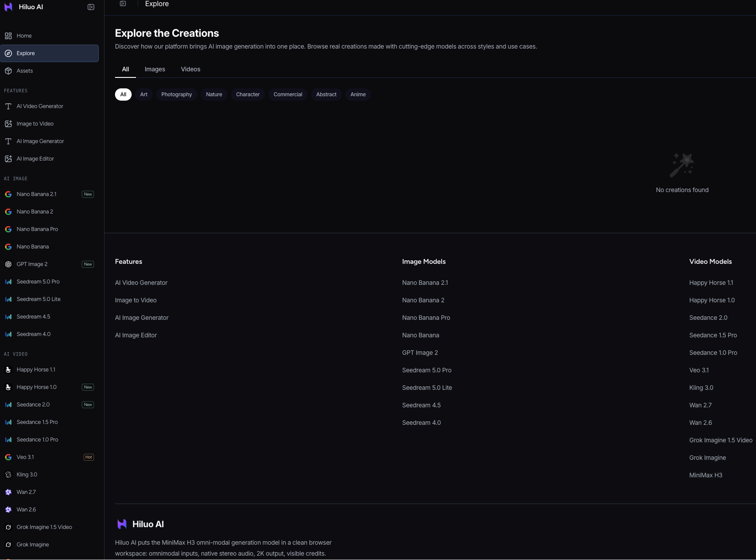
Task: Open footer link Happy Horse 1.1
Action: (x=711, y=283)
